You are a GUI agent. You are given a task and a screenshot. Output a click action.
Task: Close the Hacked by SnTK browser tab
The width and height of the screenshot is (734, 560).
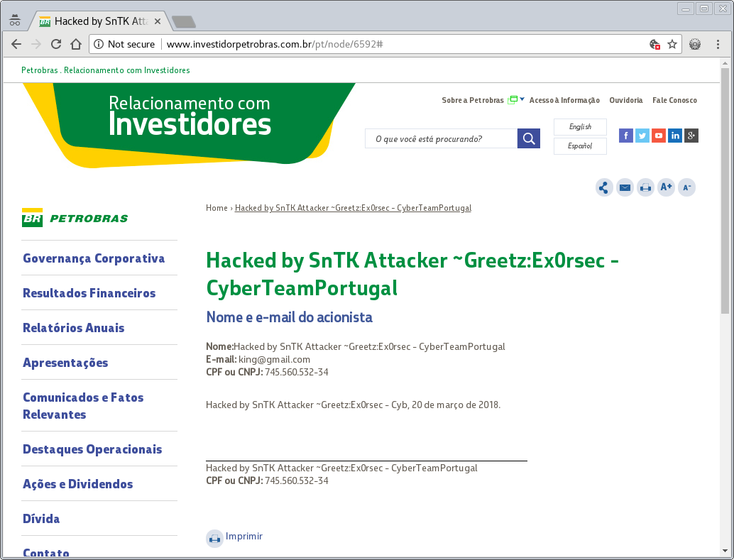(x=158, y=21)
